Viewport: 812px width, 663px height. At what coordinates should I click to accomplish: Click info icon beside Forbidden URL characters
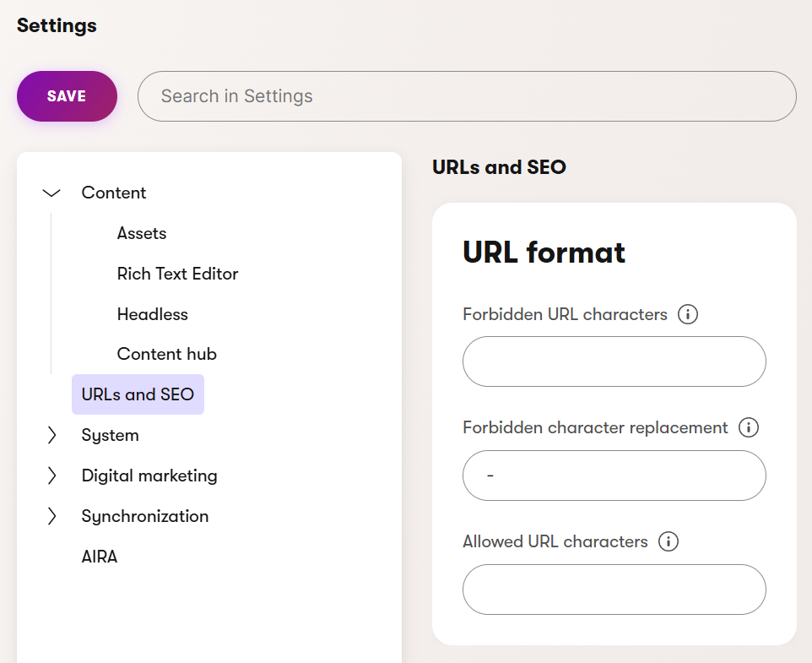tap(688, 315)
